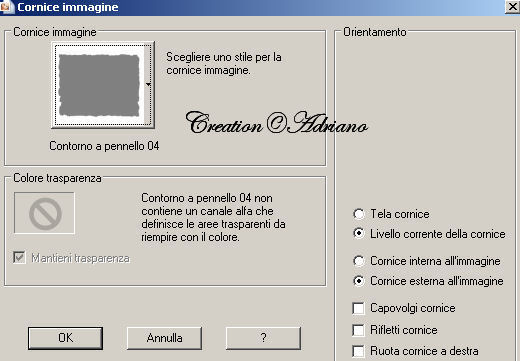Select the Tela cornice radio option
The height and width of the screenshot is (361, 520).
[x=359, y=214]
